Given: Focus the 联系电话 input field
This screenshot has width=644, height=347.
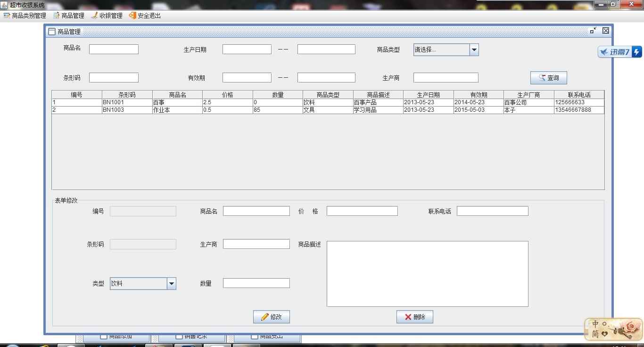Looking at the screenshot, I should tap(493, 211).
